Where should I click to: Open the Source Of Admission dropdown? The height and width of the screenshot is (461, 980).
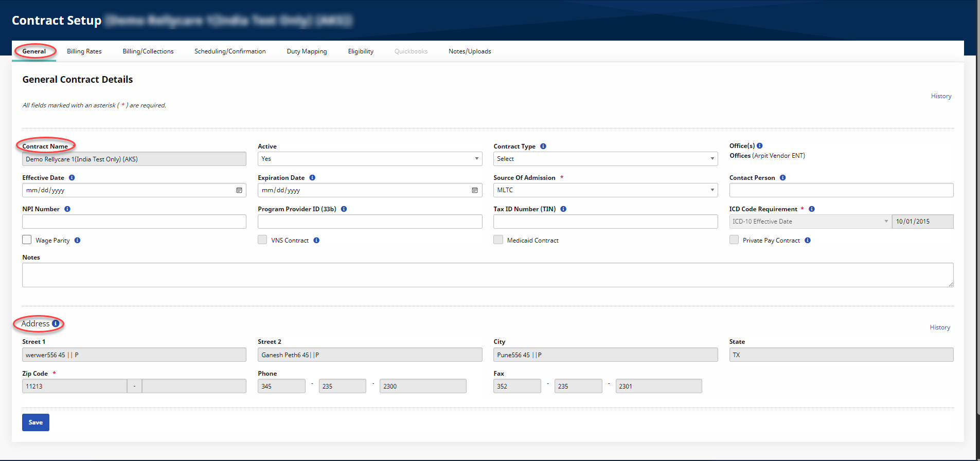tap(605, 190)
